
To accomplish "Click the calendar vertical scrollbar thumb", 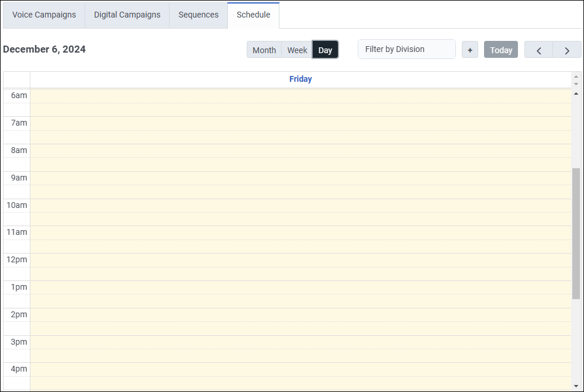I will click(x=576, y=234).
